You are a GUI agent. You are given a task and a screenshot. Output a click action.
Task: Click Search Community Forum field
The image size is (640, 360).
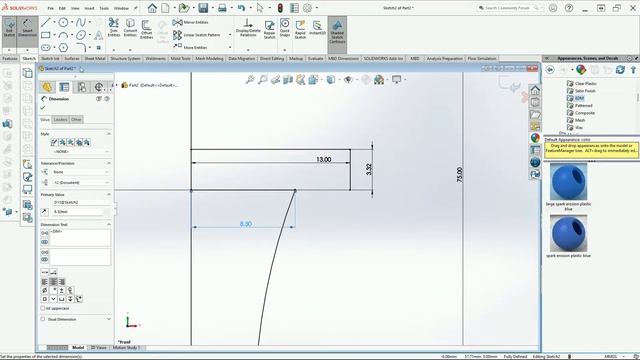tap(509, 8)
